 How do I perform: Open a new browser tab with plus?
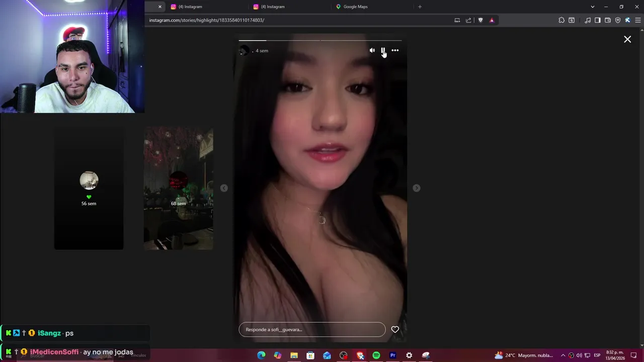point(420,7)
